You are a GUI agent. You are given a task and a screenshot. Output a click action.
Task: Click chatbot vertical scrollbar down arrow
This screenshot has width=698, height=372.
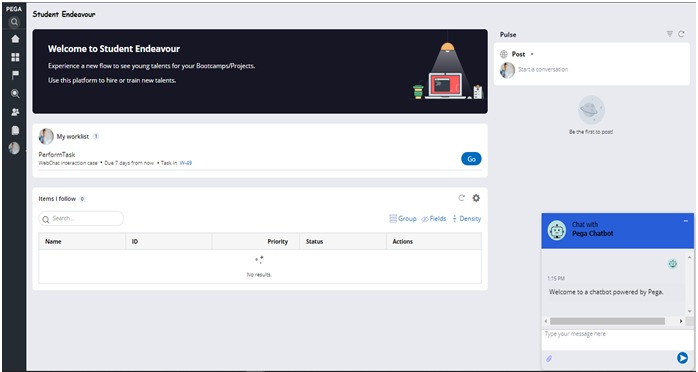coord(690,311)
